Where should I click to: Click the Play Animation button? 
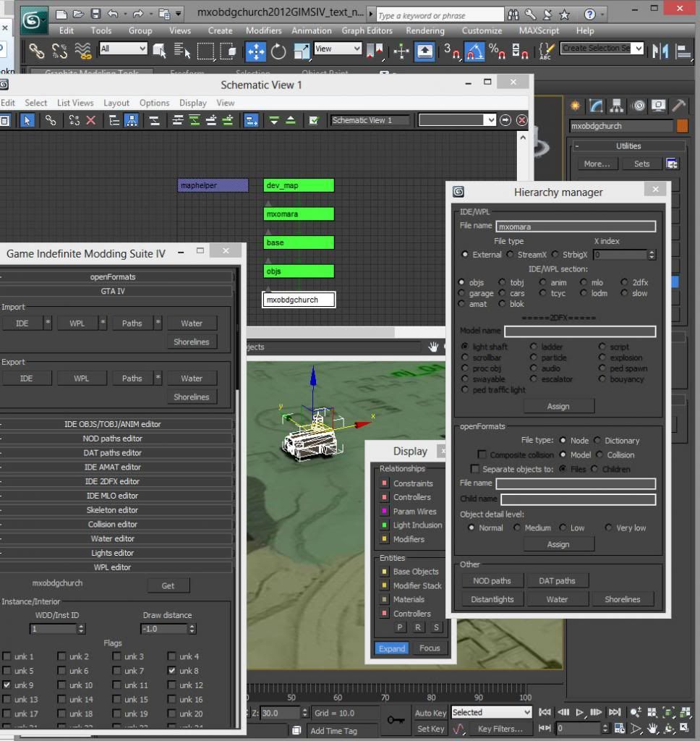[x=580, y=712]
